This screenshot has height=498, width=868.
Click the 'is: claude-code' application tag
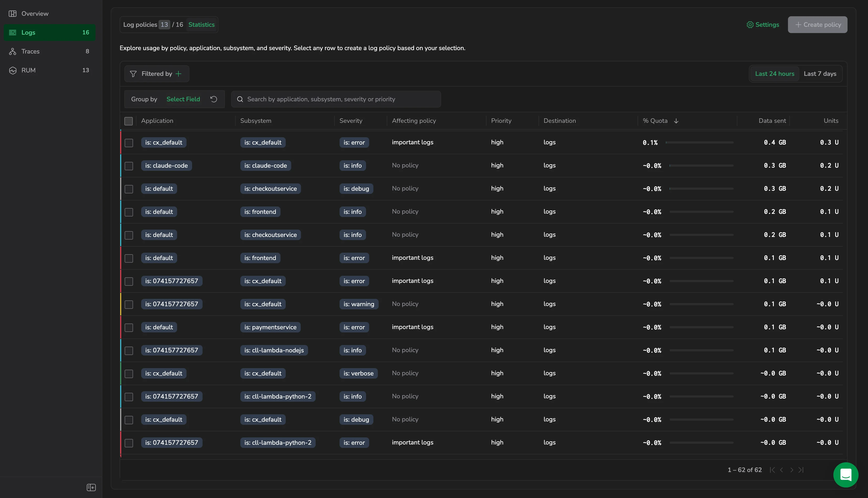(x=167, y=166)
